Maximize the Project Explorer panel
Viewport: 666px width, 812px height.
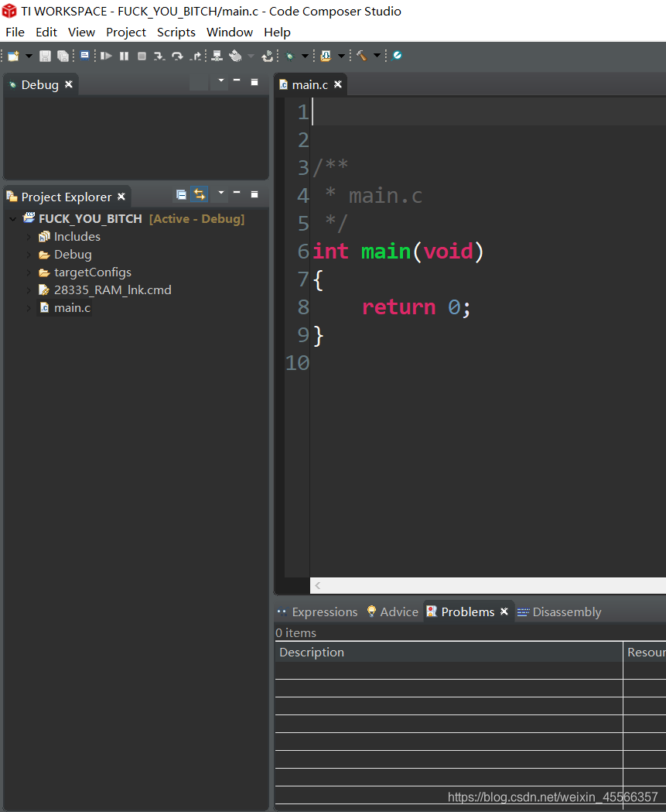tap(254, 194)
